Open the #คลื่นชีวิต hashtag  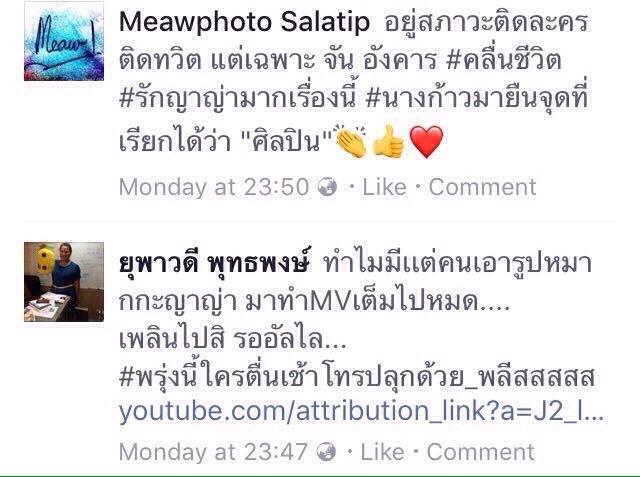504,60
